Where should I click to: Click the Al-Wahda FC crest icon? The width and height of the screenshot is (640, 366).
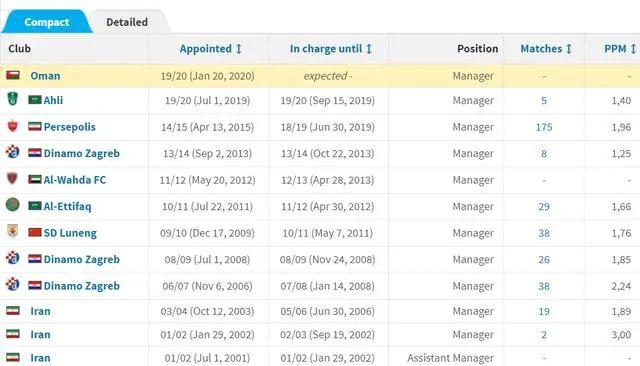13,178
